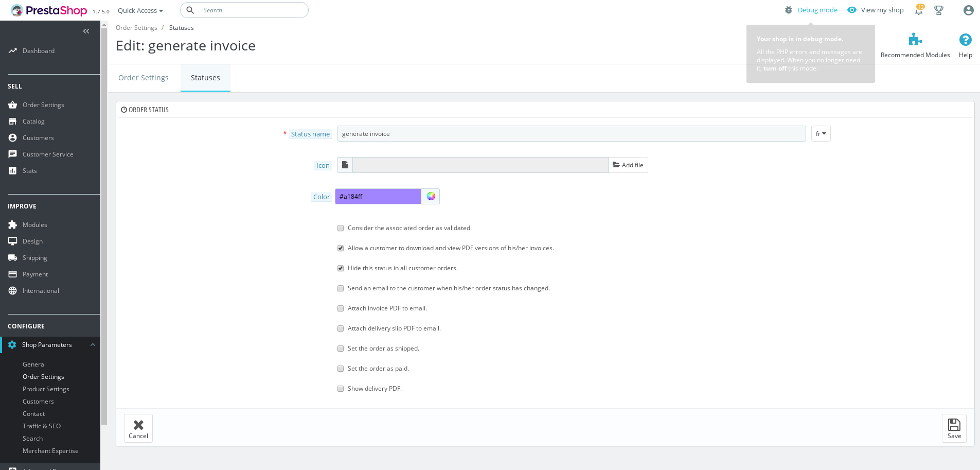This screenshot has height=470, width=980.
Task: Enable 'Consider the associated order as validated'
Action: click(340, 228)
